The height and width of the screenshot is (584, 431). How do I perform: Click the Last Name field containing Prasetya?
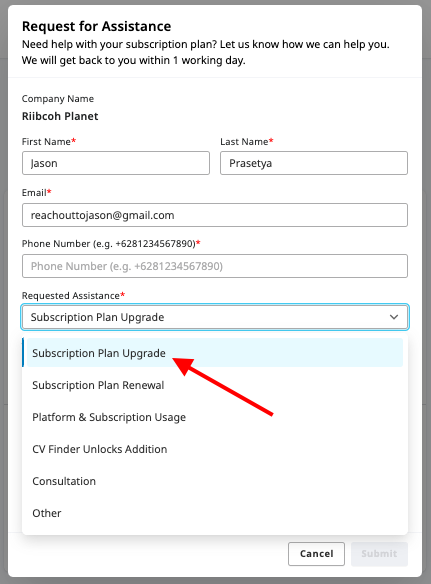point(314,163)
